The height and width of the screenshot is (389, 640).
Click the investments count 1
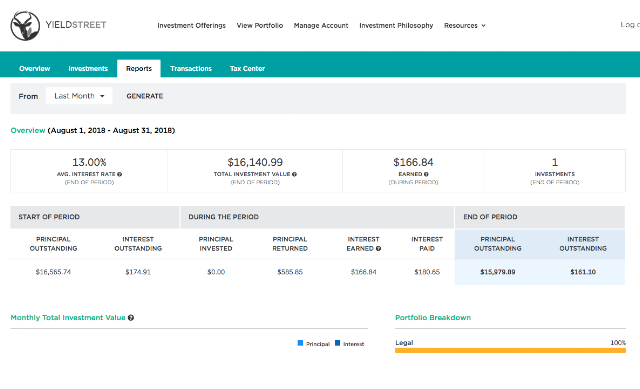click(555, 162)
